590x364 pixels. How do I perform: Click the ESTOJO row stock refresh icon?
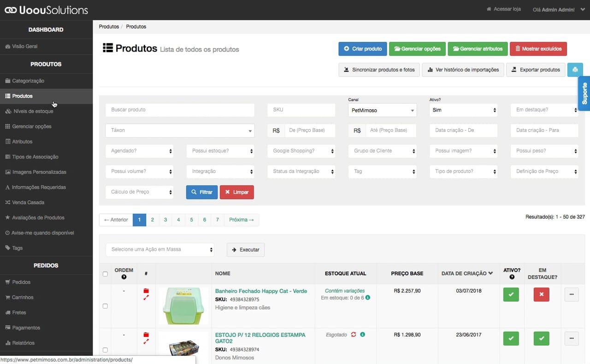(x=354, y=335)
